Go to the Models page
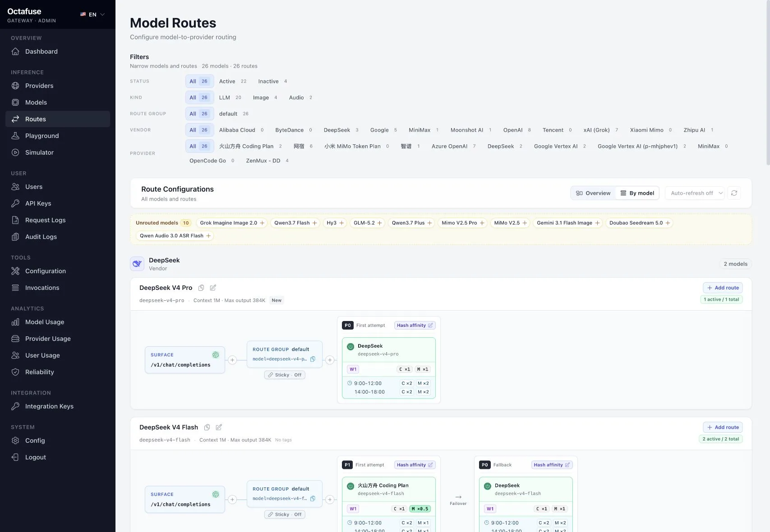 coord(58,102)
